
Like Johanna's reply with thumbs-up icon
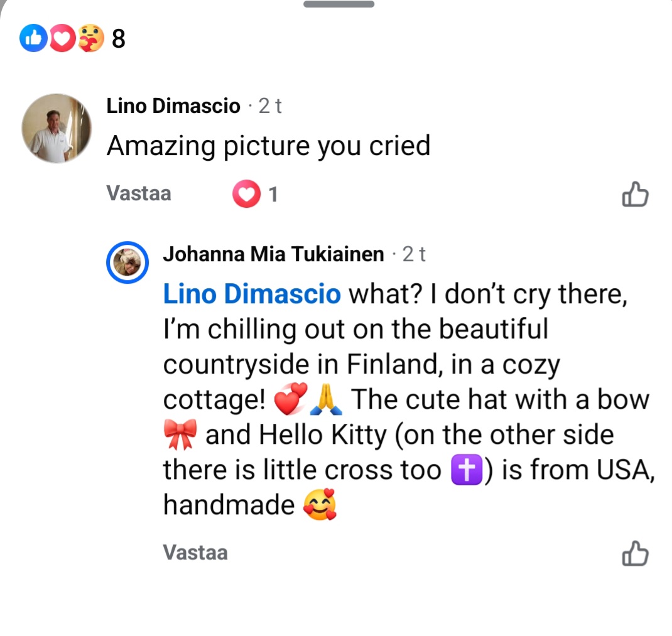click(x=635, y=554)
